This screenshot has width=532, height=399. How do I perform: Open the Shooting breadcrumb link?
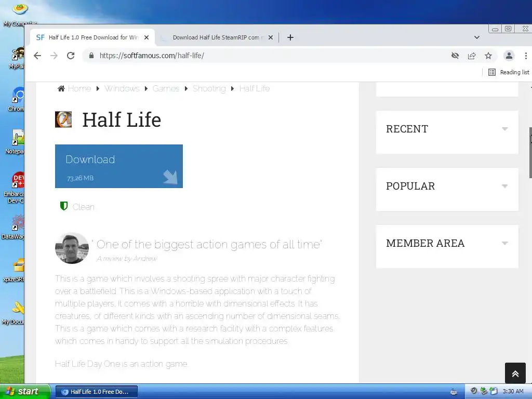tap(209, 88)
